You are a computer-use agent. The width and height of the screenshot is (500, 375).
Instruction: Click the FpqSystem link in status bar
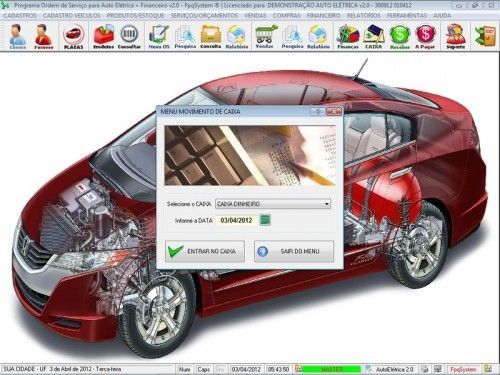pos(464,369)
